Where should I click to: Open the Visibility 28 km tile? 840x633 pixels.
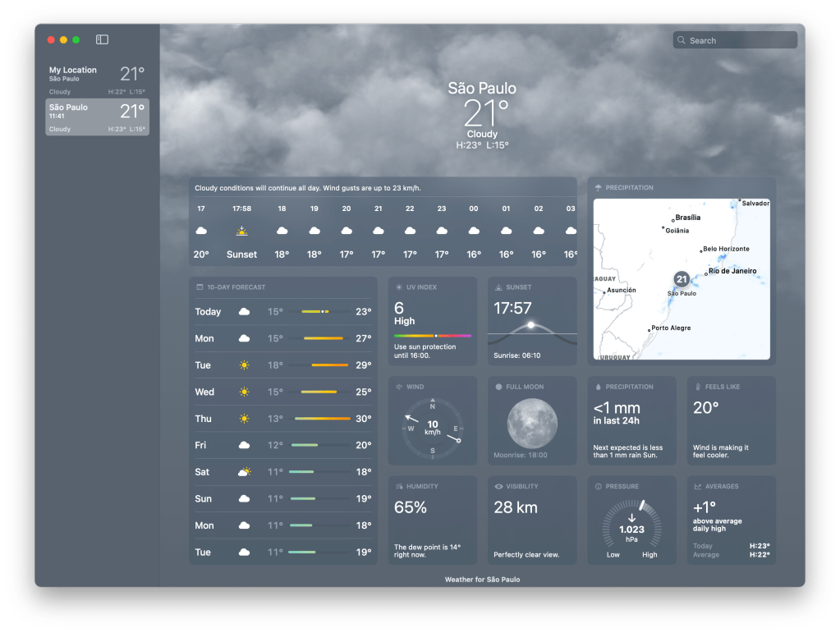point(532,521)
